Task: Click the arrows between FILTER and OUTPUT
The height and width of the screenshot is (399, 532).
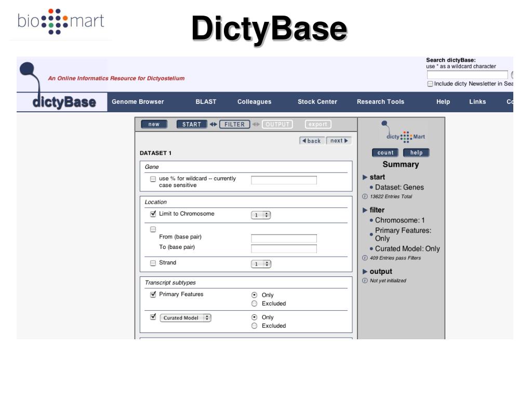Action: (256, 125)
